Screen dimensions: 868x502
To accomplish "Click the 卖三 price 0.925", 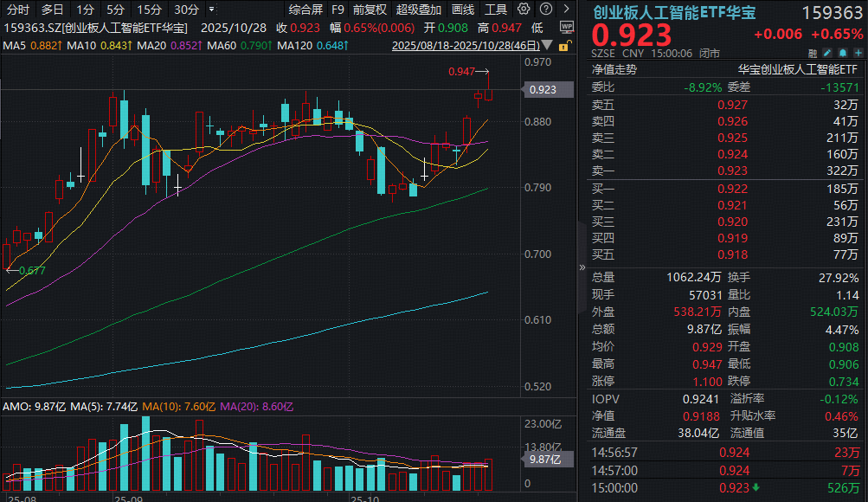I will click(x=732, y=138).
